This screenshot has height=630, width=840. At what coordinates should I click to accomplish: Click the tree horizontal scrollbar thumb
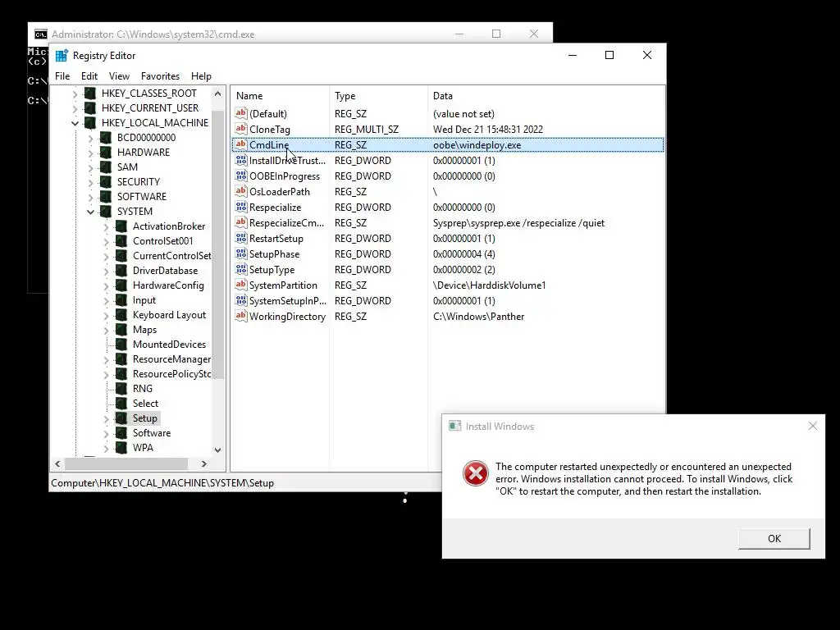coord(126,463)
